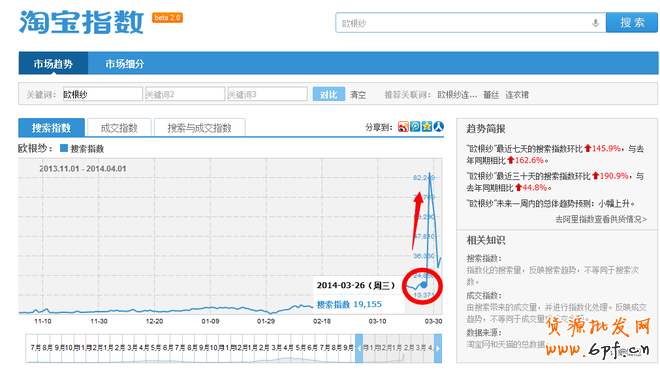Open the 去阿里指数查看供货情况 link
This screenshot has height=371, width=660.
click(x=601, y=219)
